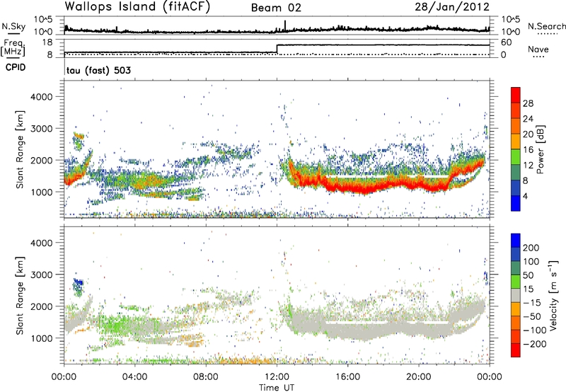
Task: Click the "4" label on Power colorbar
Action: [x=525, y=196]
